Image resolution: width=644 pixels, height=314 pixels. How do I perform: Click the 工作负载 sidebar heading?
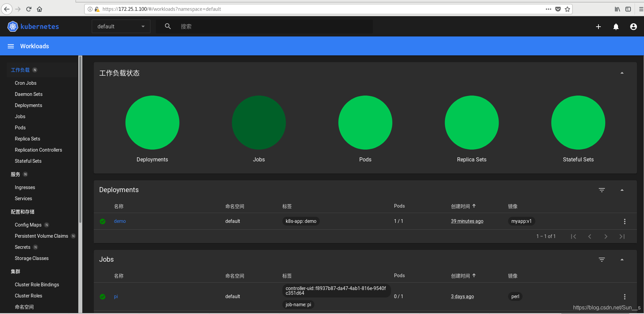(20, 70)
